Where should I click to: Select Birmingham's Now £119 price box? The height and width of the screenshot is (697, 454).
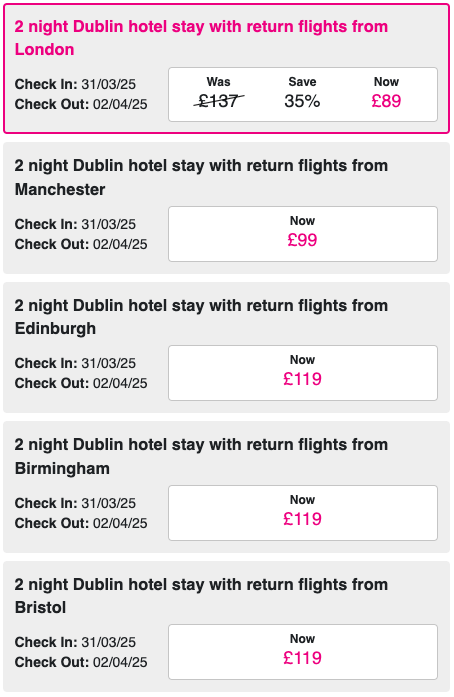pos(303,513)
